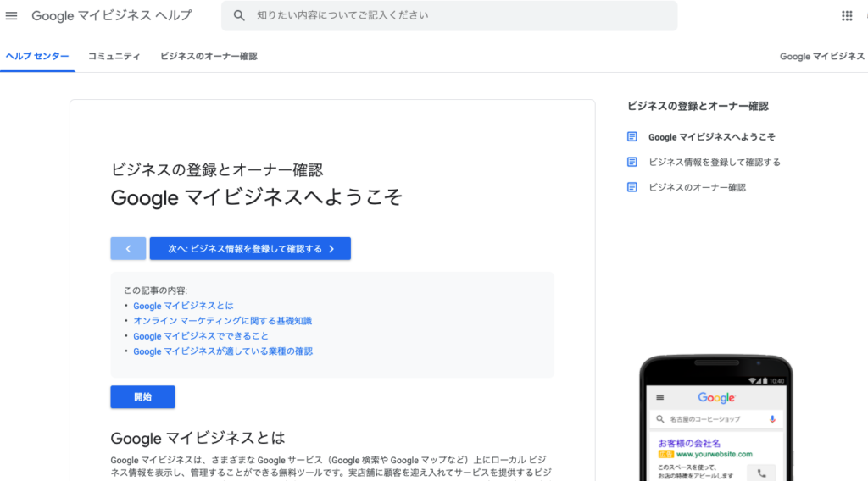The height and width of the screenshot is (481, 868).
Task: Open sidebar Google マイビジネスへようこそ article
Action: [711, 136]
